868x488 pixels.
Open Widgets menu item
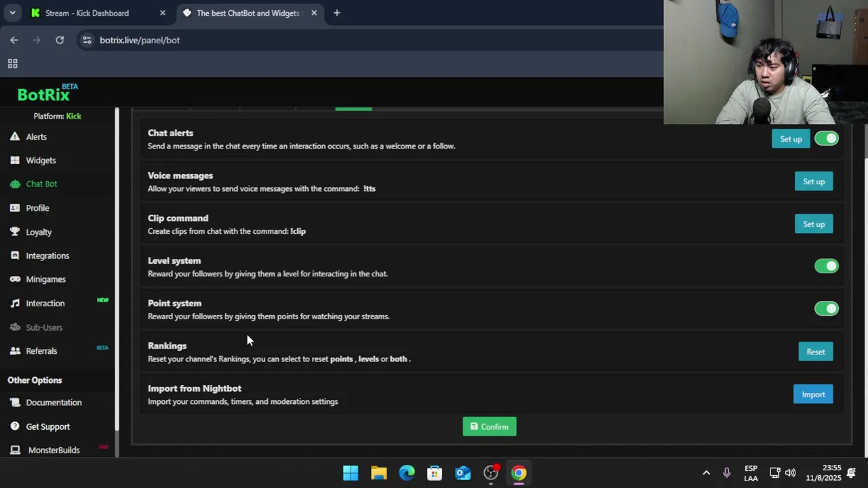point(41,161)
